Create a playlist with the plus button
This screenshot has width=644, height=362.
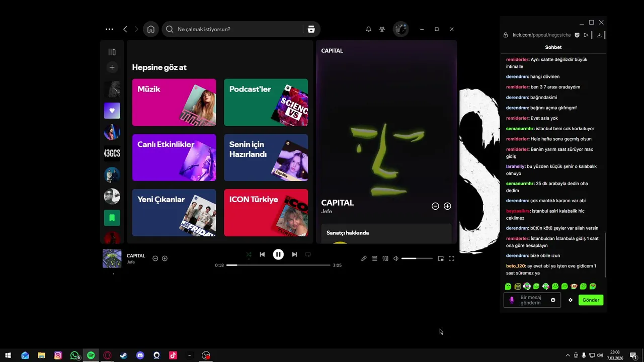tap(112, 67)
